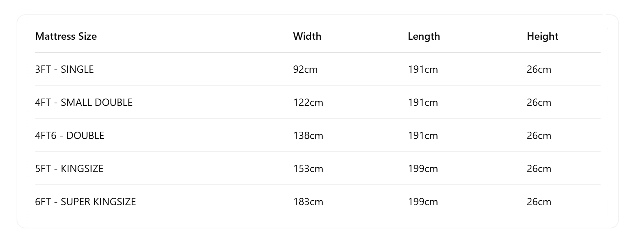Viewport: 644px width, 242px height.
Task: Click the Width column header
Action: coord(307,36)
